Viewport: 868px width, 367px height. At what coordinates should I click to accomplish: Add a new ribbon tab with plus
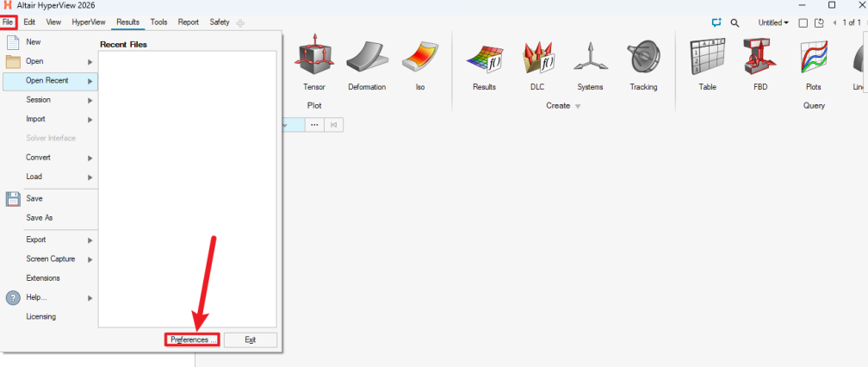(240, 22)
